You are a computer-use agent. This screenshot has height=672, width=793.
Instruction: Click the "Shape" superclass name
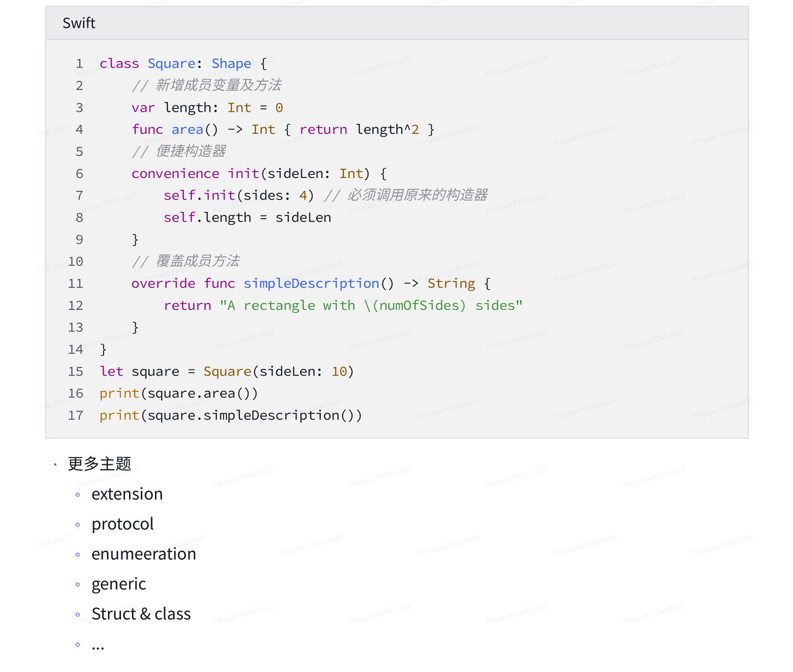coord(231,63)
